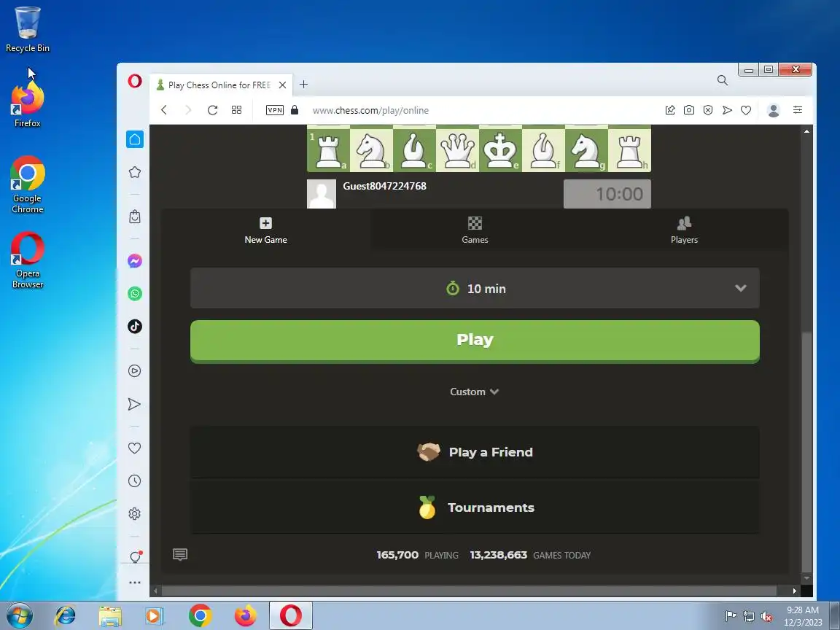Image resolution: width=840 pixels, height=630 pixels.
Task: Toggle the VPN badge in address bar
Action: 275,110
